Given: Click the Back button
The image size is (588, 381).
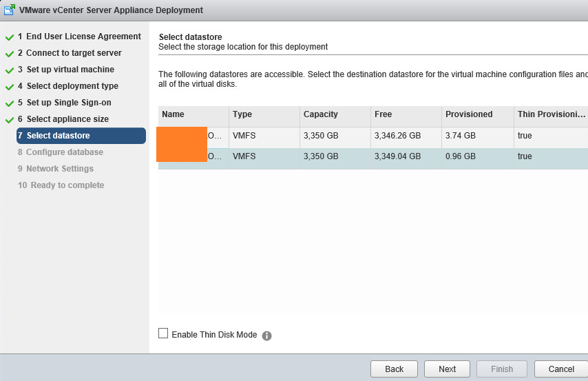Looking at the screenshot, I should click(394, 369).
